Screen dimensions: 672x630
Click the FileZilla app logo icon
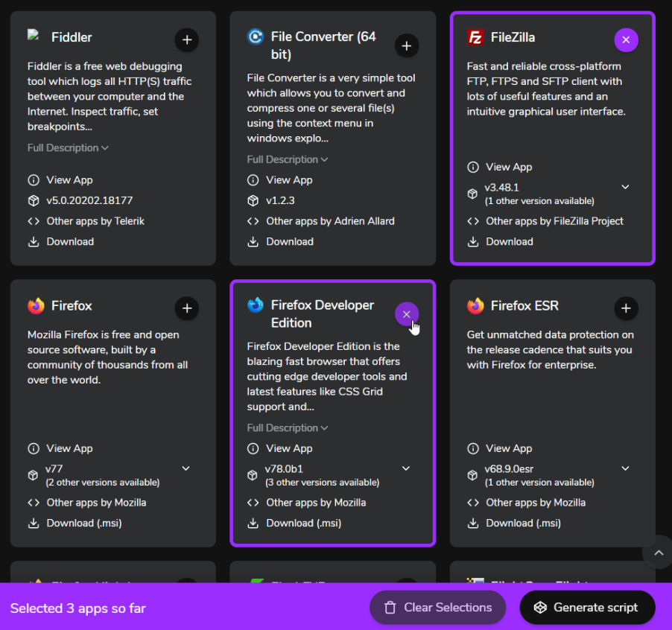pyautogui.click(x=475, y=37)
